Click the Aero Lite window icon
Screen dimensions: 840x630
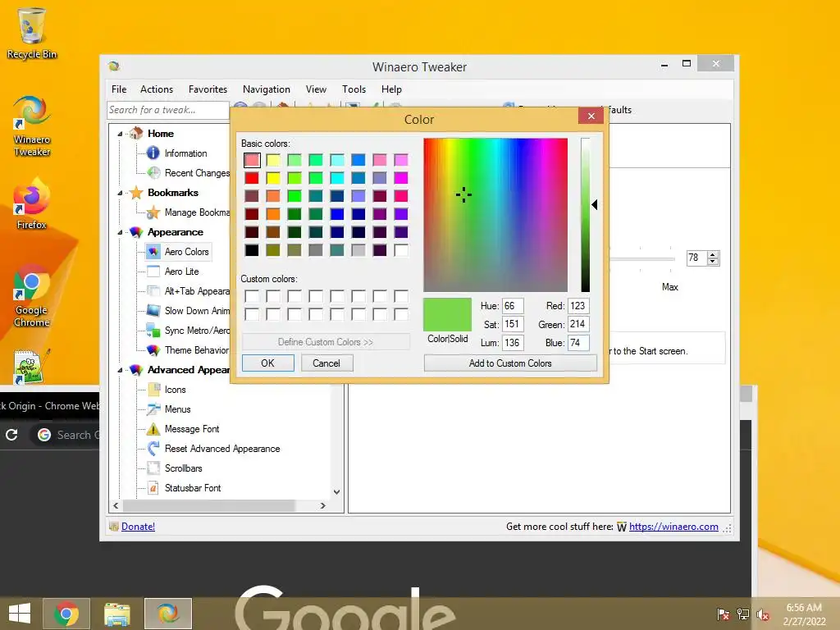153,271
